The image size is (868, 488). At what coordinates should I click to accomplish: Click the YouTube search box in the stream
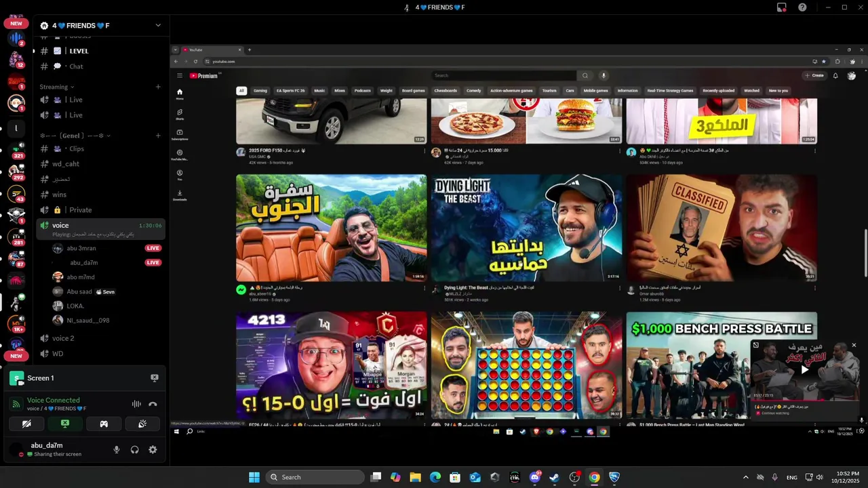click(x=503, y=75)
